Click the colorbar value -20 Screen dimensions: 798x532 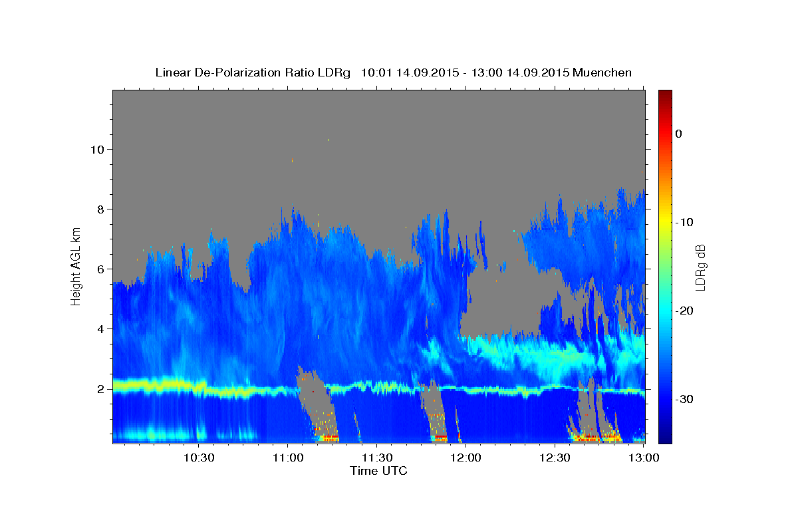pyautogui.click(x=684, y=311)
